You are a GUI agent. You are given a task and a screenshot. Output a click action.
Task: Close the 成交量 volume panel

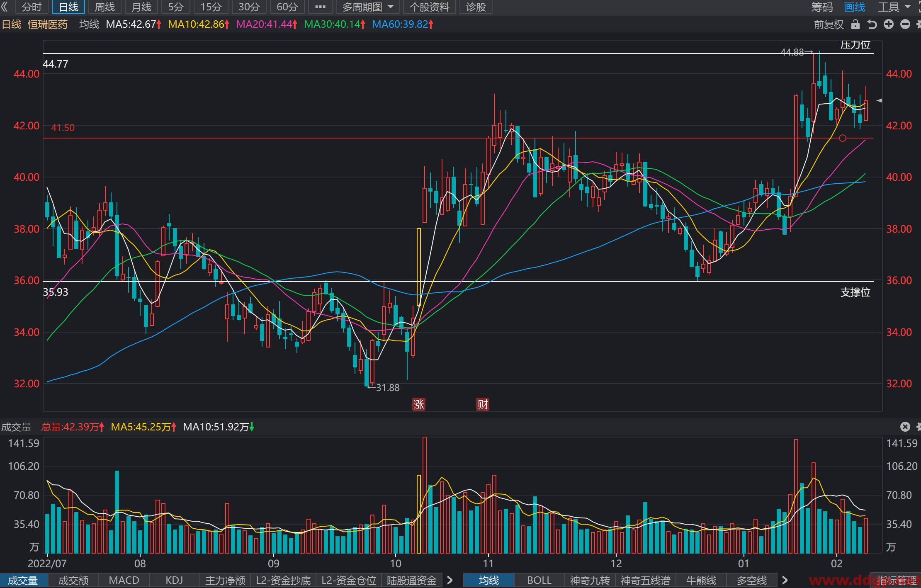(905, 427)
